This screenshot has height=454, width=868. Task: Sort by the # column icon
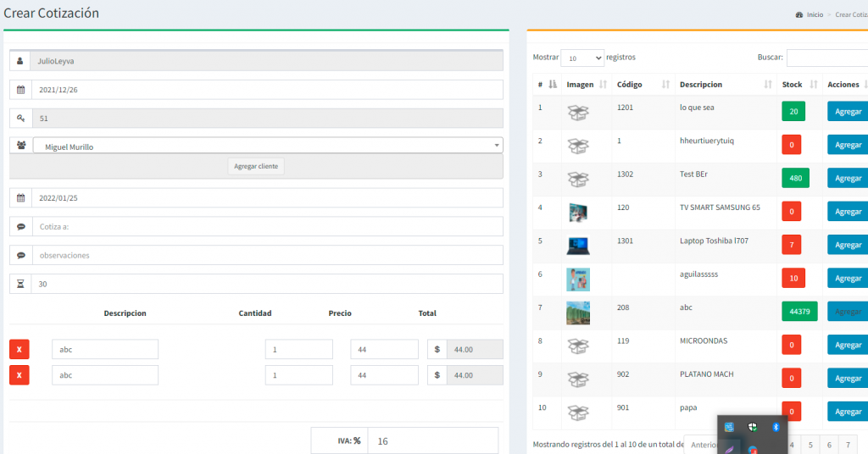click(x=553, y=85)
